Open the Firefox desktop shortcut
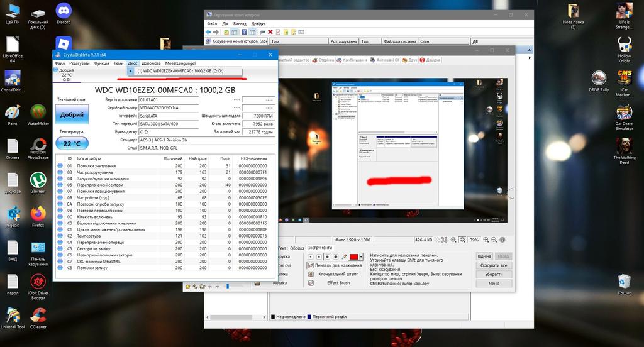644x347 pixels. 38,213
